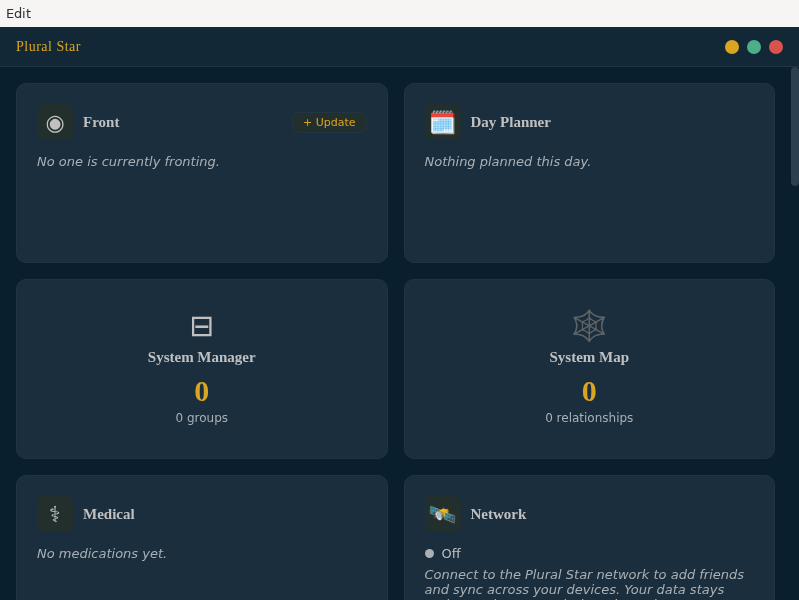Image resolution: width=799 pixels, height=600 pixels.
Task: Click the green window control dot
Action: click(754, 47)
